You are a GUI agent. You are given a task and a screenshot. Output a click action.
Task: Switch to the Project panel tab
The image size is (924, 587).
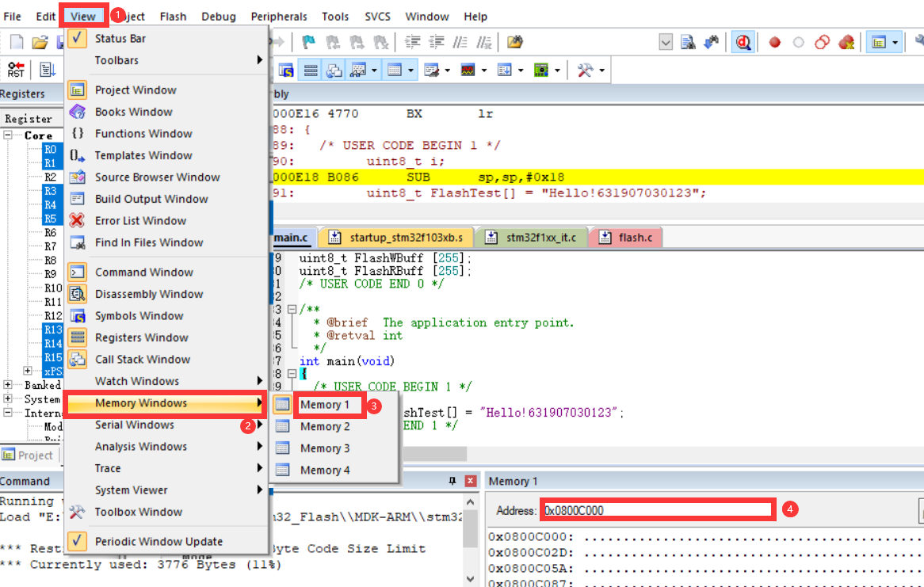[x=28, y=455]
